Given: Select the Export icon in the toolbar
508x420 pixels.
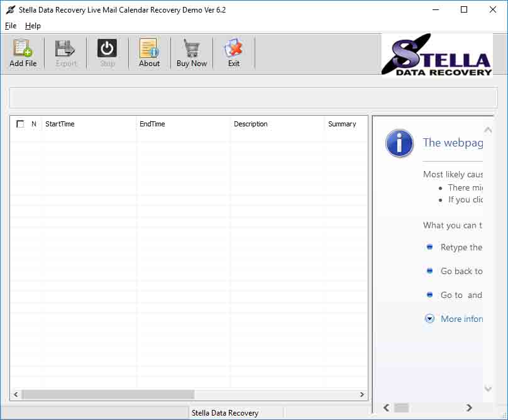Looking at the screenshot, I should click(x=65, y=52).
